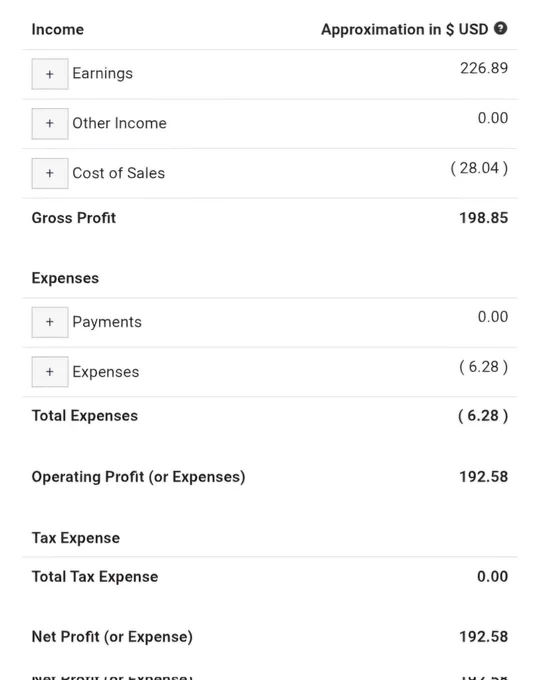Select the Other Income label
Viewport: 545px width, 680px height.
119,123
